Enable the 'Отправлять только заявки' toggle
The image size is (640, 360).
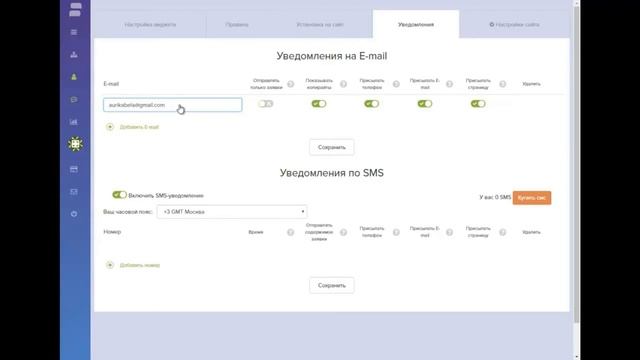[266, 104]
